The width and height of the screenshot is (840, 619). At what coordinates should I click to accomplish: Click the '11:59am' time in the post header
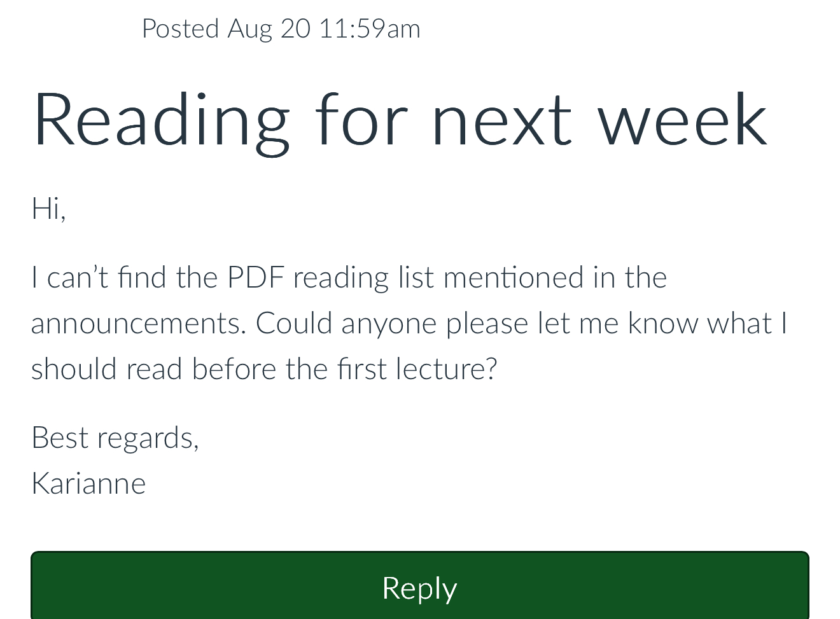tap(370, 29)
